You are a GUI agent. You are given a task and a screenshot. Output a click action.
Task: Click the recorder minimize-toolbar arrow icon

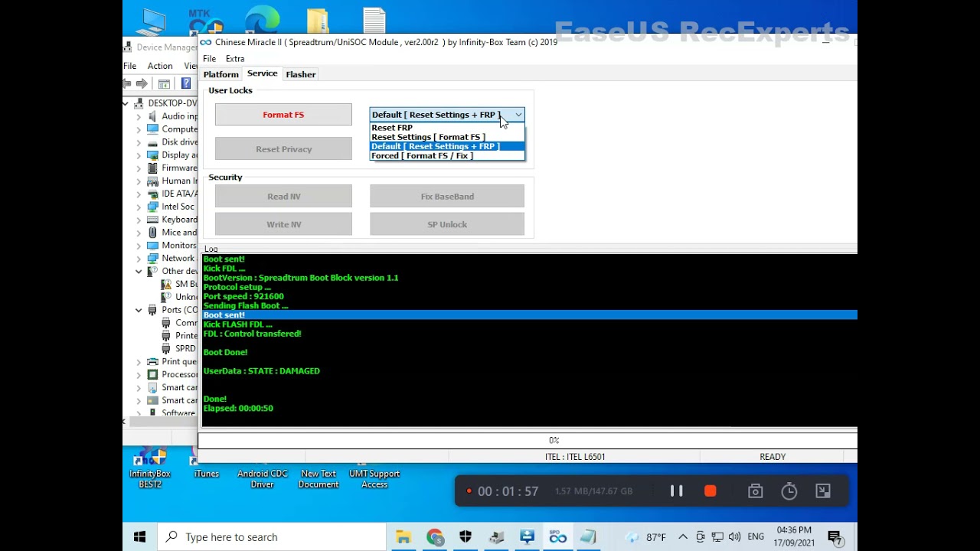823,491
